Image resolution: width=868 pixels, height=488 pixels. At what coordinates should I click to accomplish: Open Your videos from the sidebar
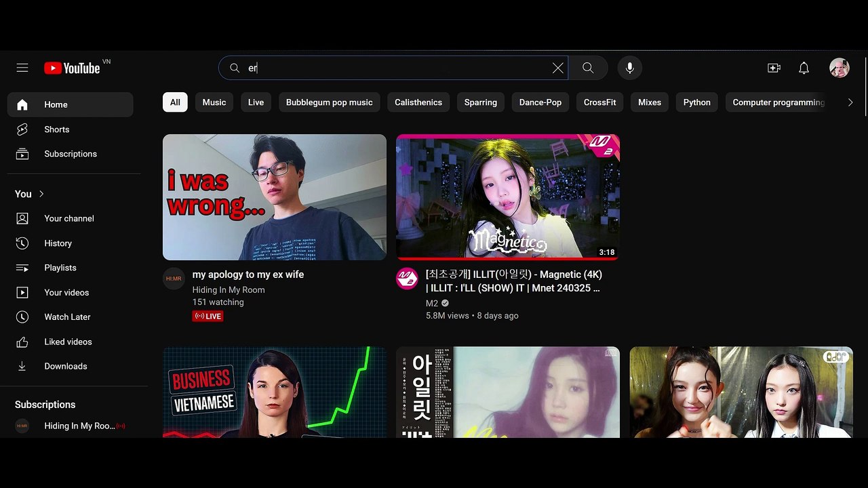tap(71, 292)
